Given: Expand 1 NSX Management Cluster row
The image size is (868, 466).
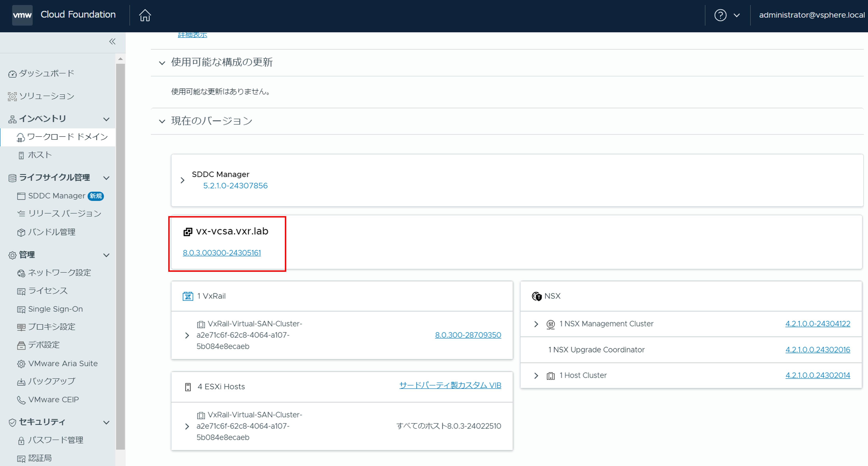Looking at the screenshot, I should click(x=536, y=324).
